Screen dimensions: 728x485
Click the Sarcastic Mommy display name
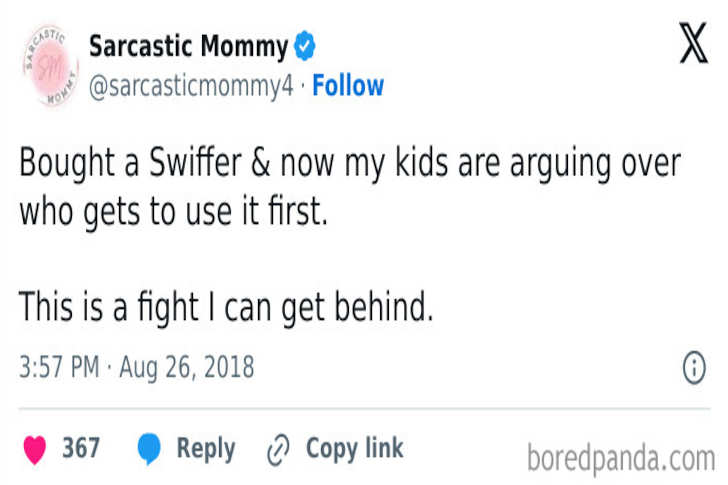(x=188, y=46)
